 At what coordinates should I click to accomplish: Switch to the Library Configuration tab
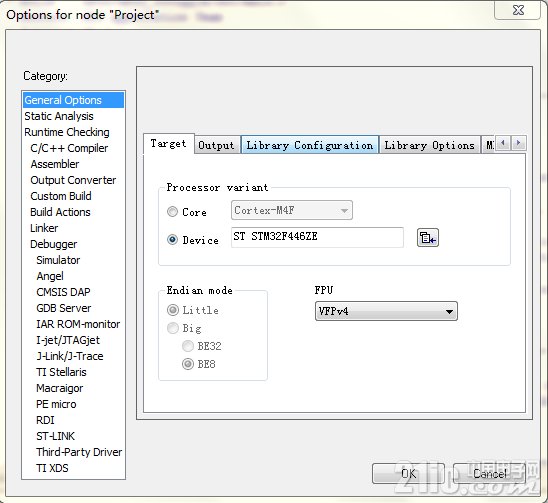pos(310,145)
